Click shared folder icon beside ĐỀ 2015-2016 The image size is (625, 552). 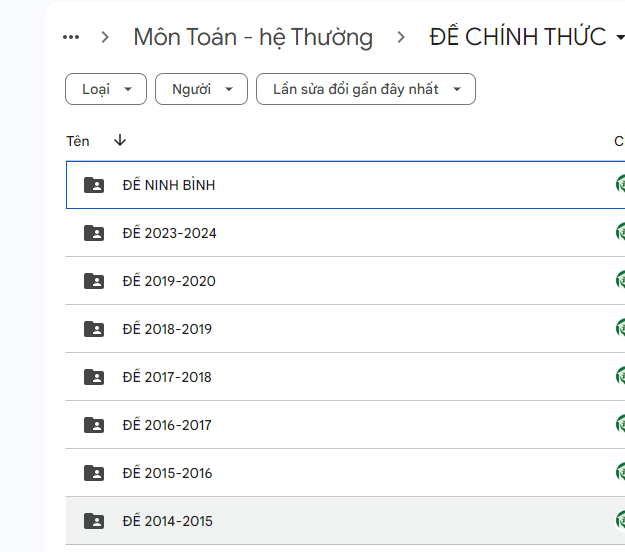94,473
